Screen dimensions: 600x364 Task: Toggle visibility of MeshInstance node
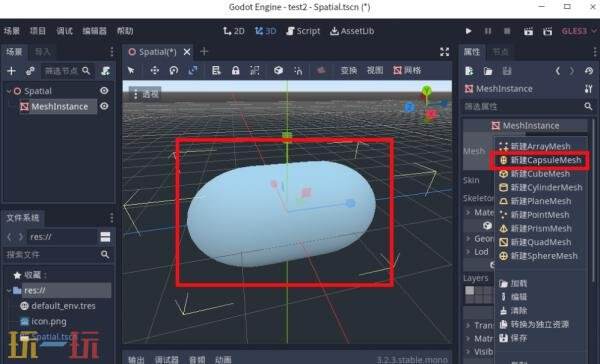(104, 106)
